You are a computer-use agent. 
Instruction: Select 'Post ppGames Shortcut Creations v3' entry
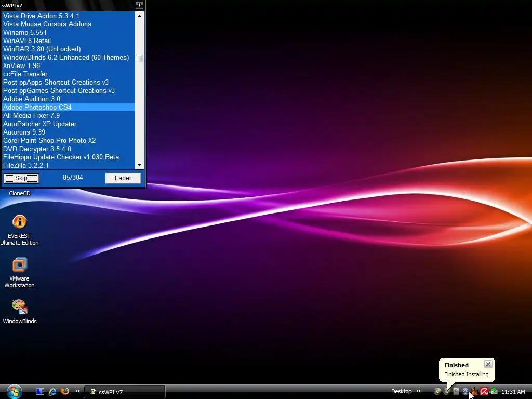[x=68, y=90]
